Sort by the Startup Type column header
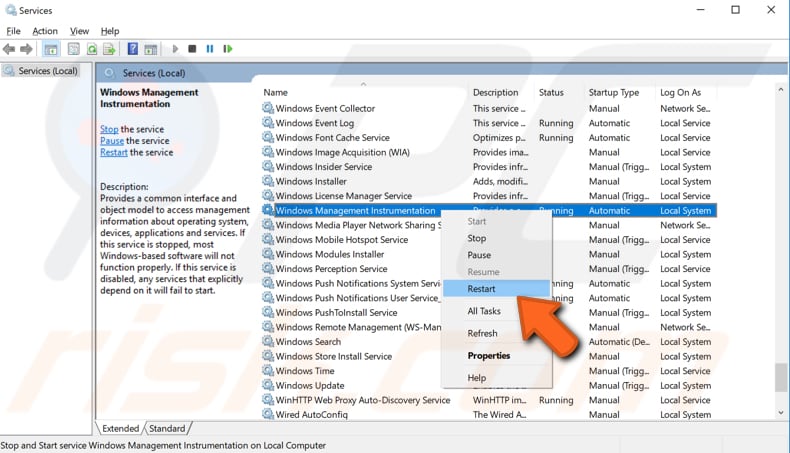This screenshot has width=790, height=453. [620, 92]
